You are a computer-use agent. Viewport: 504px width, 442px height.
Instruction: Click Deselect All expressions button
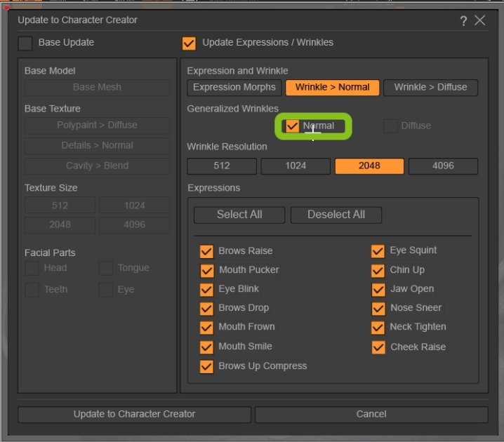(336, 215)
